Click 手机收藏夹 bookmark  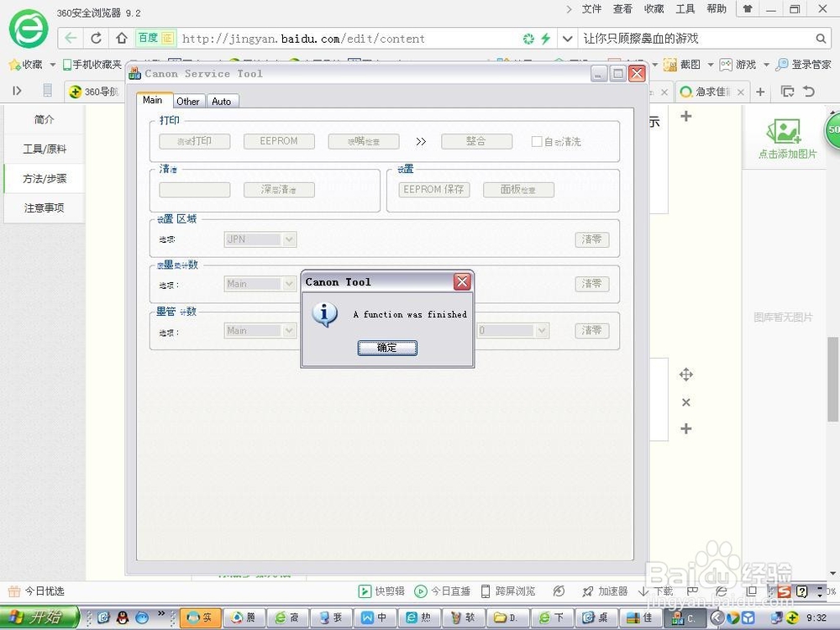[x=92, y=65]
